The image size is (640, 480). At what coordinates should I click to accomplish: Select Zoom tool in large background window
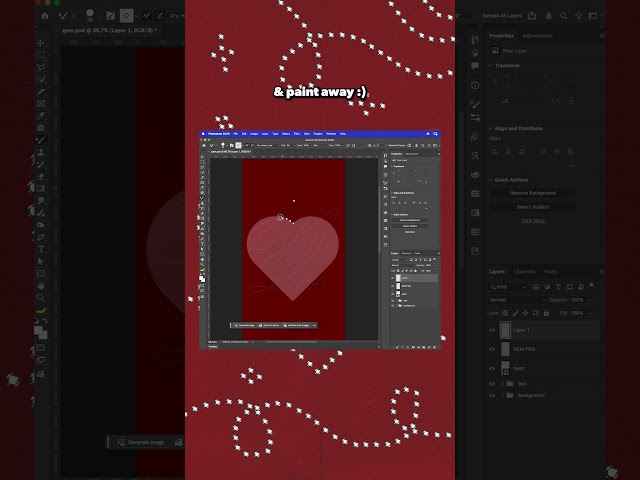[41, 298]
